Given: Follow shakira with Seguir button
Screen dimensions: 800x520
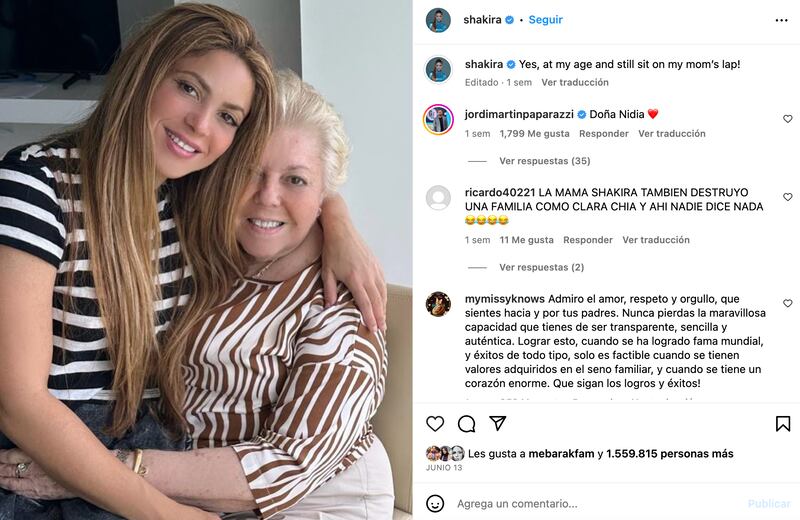Looking at the screenshot, I should pos(545,19).
